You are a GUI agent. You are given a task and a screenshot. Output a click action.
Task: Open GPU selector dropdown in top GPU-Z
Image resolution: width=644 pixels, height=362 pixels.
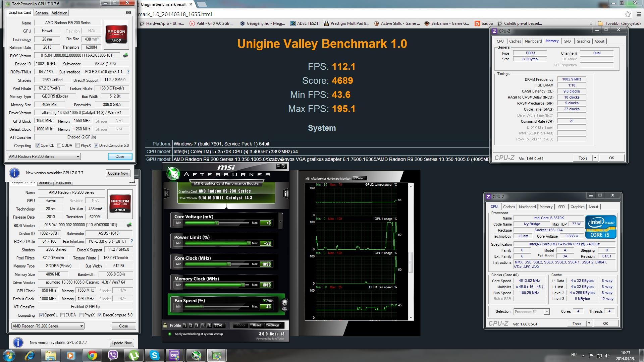click(44, 157)
